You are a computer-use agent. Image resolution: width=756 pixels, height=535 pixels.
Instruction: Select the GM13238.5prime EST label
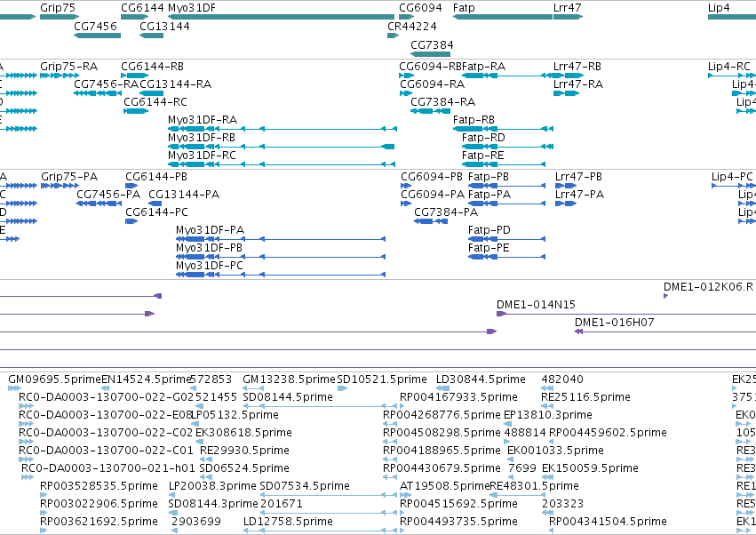tap(289, 379)
